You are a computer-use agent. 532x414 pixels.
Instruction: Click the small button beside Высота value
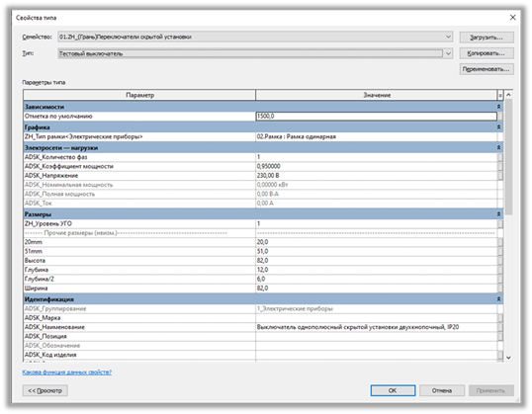pos(499,261)
